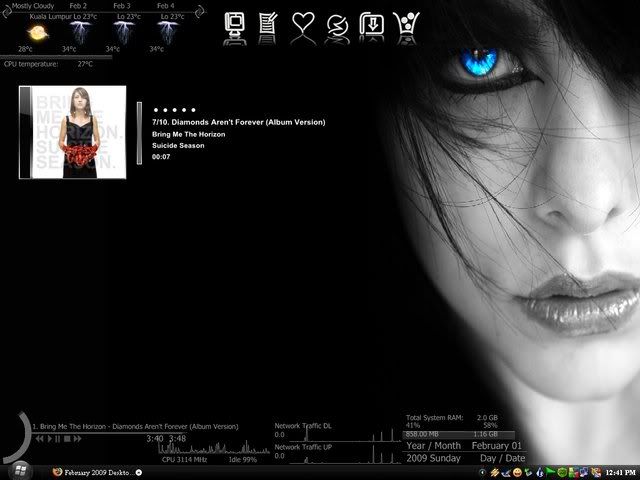Click the Feb 4 thunderstorm icon
This screenshot has width=640, height=480.
(x=168, y=32)
